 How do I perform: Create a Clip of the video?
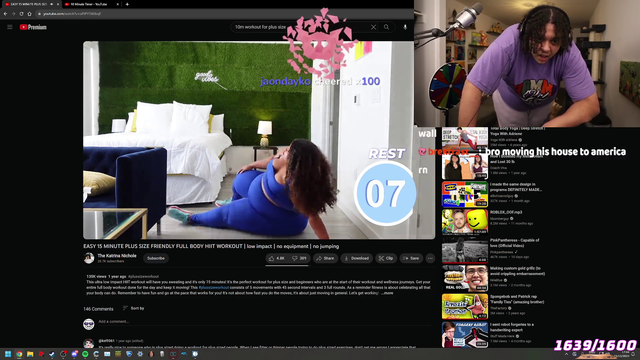386,258
